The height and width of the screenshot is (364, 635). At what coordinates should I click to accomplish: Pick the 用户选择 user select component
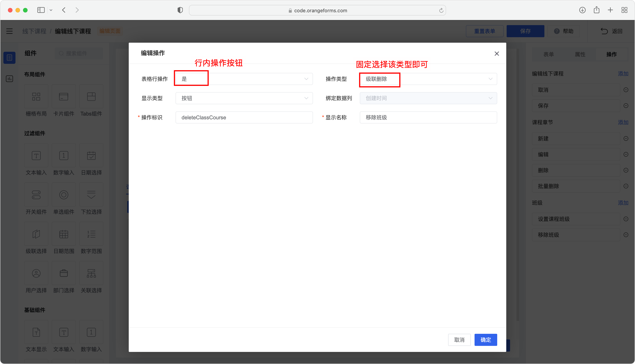[x=36, y=278]
